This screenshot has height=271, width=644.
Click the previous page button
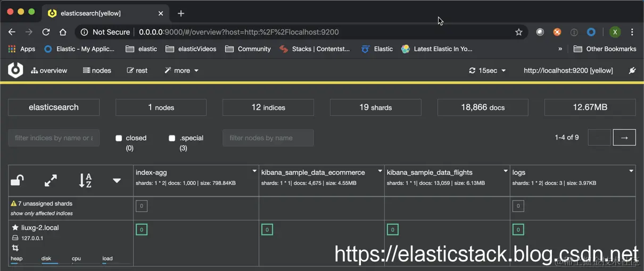pos(599,137)
